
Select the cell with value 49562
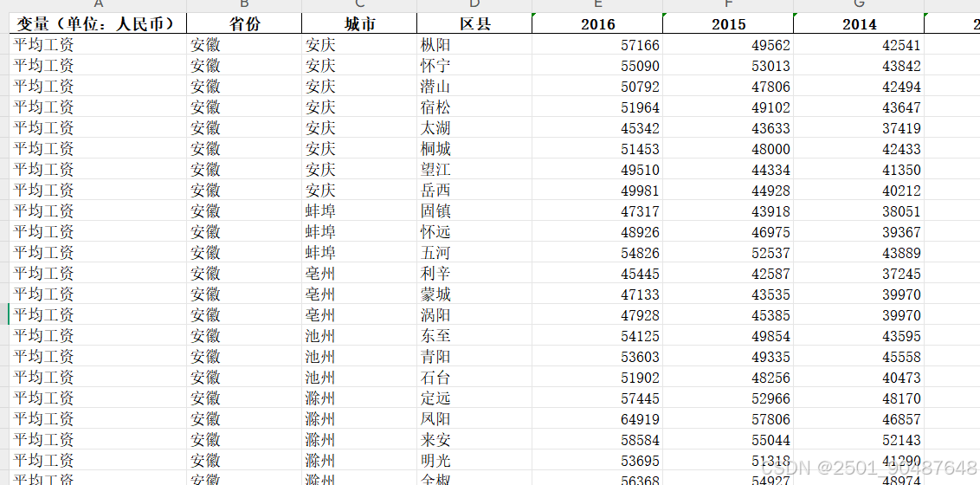point(728,44)
